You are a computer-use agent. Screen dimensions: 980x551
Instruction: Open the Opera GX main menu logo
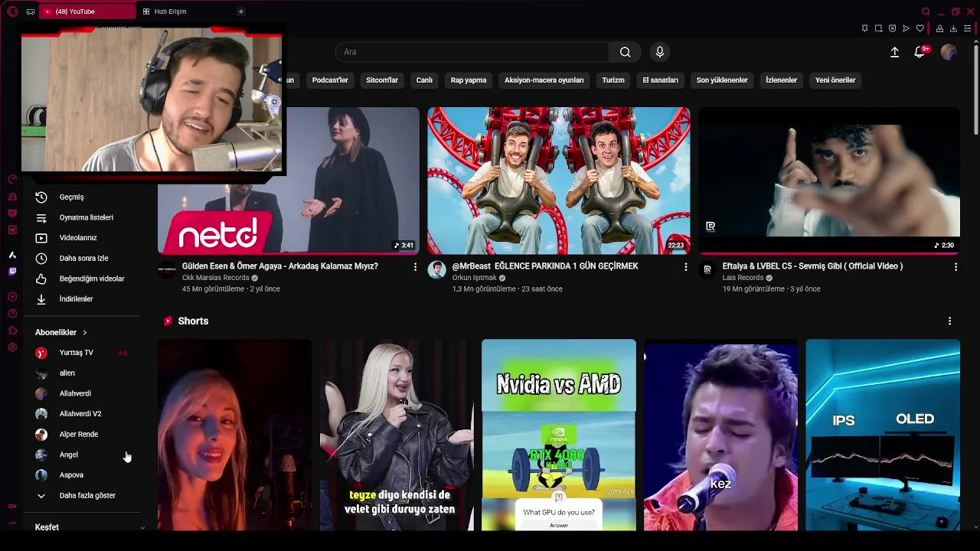click(x=12, y=11)
